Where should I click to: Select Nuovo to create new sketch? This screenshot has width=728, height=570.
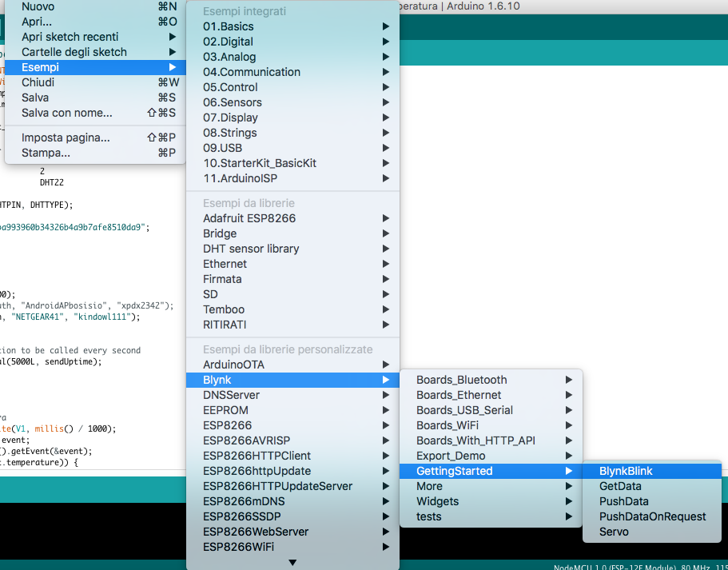tap(38, 6)
